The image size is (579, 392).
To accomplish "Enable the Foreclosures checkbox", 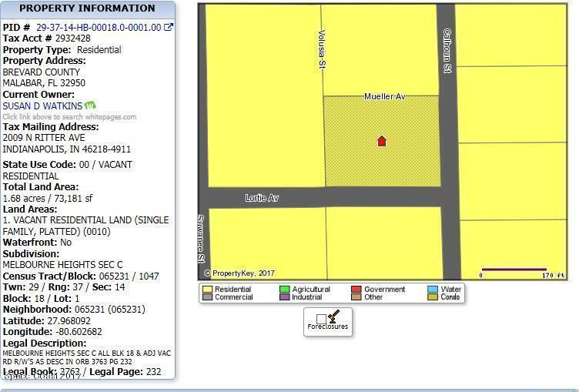I will [321, 319].
